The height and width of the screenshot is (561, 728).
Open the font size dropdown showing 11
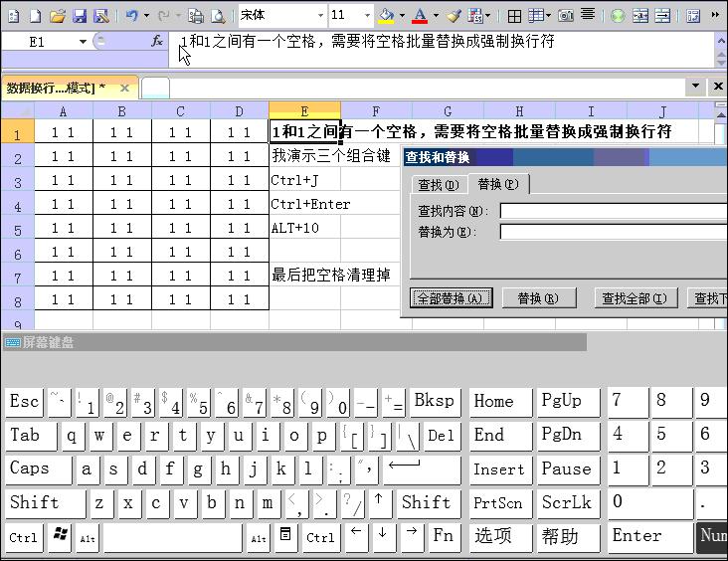point(367,16)
